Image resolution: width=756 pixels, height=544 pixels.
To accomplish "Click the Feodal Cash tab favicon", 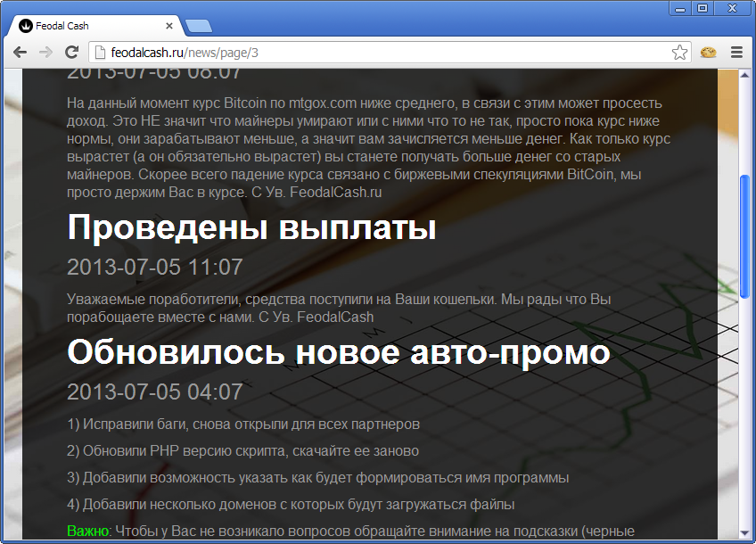I will tap(26, 26).
